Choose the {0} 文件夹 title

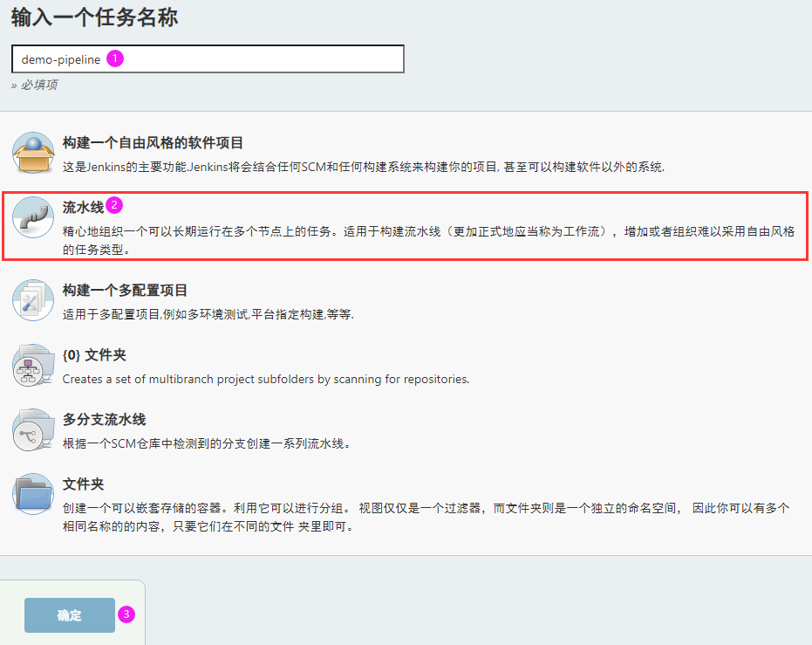coord(94,355)
